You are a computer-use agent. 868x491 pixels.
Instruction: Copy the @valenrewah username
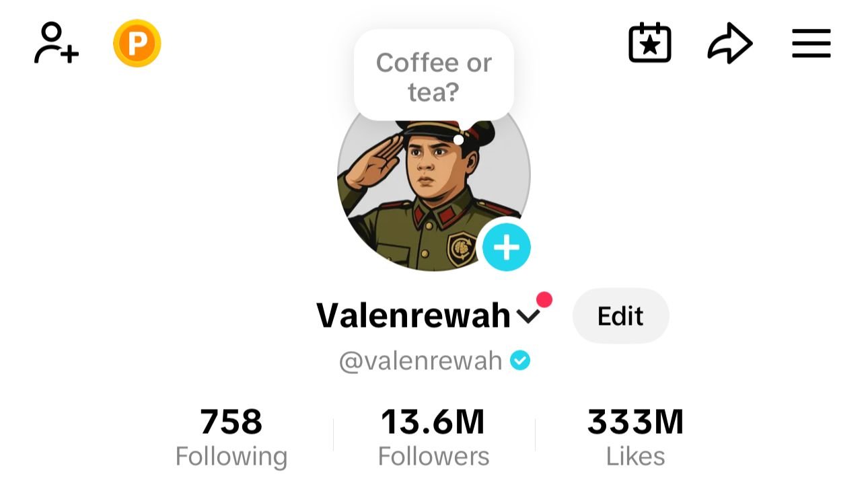tap(421, 361)
